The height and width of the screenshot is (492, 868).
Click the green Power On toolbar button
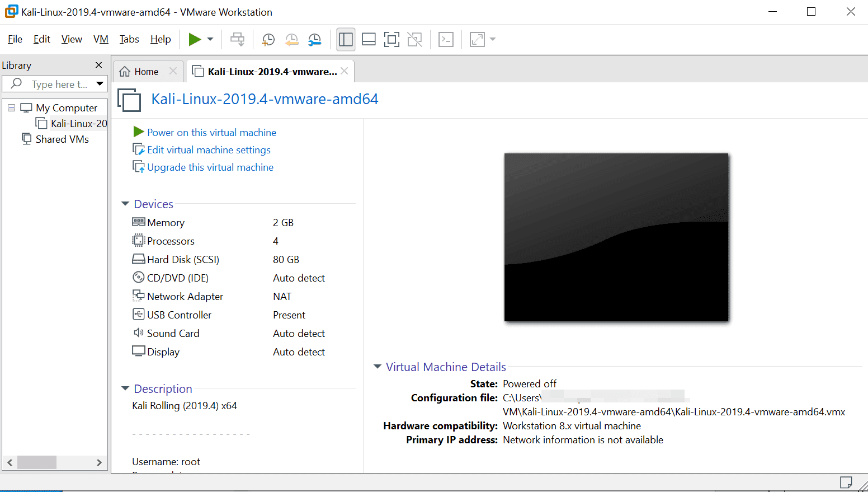click(195, 39)
